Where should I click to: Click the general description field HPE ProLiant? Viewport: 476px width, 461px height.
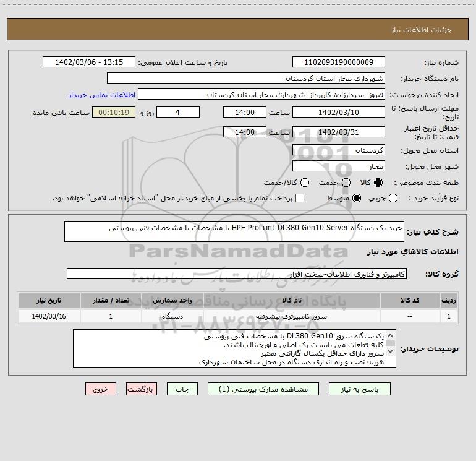pos(234,231)
